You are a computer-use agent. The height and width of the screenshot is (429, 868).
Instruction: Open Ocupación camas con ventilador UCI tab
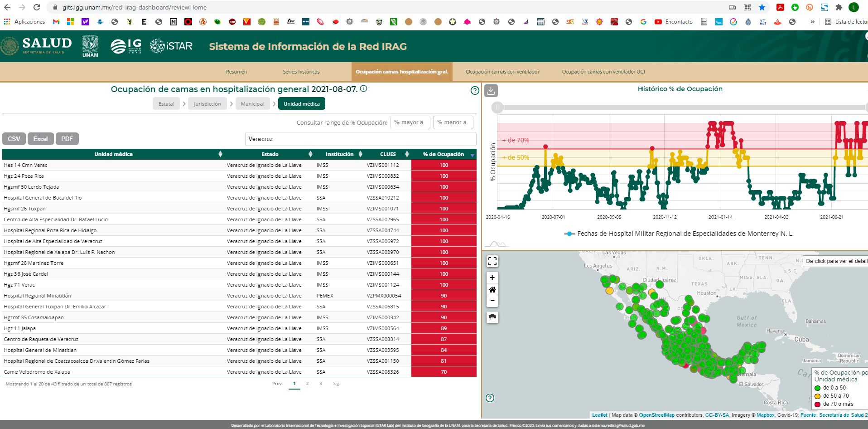point(603,72)
